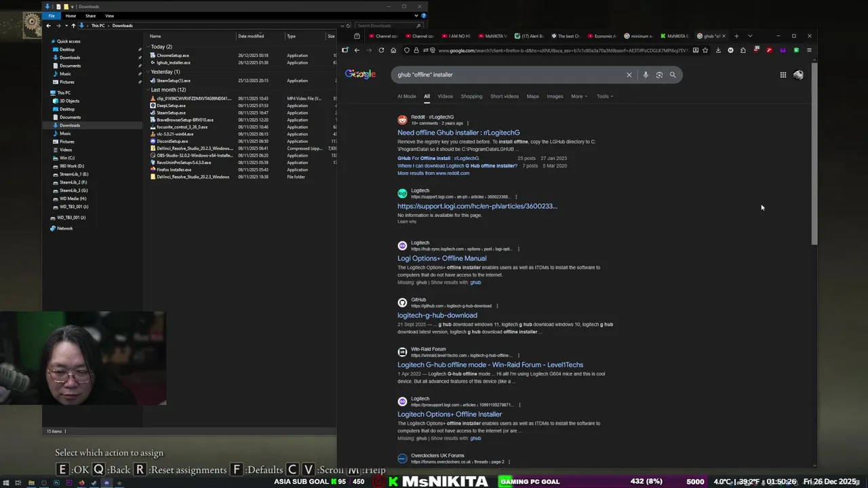Image resolution: width=868 pixels, height=488 pixels.
Task: Open the Tools dropdown in Google filters
Action: (604, 96)
